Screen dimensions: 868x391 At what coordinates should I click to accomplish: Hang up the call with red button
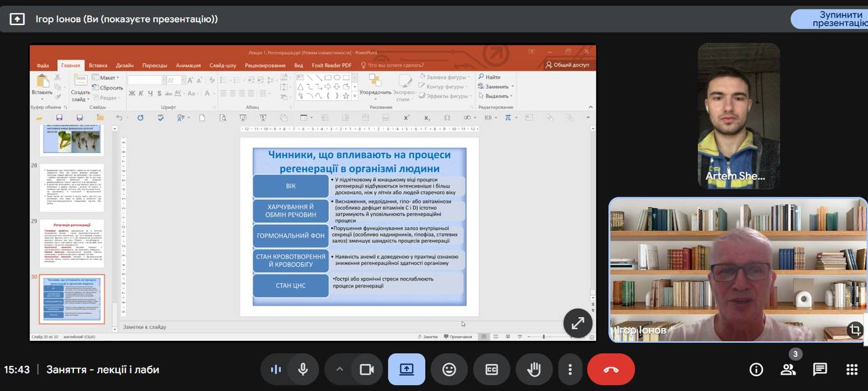[x=610, y=369]
